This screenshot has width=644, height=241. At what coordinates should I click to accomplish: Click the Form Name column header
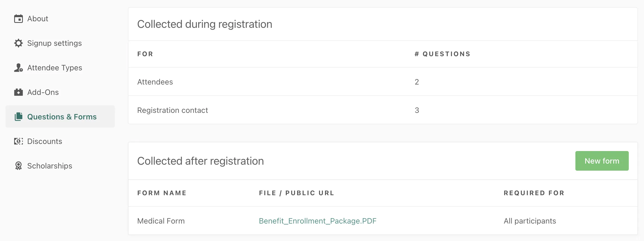(x=162, y=193)
